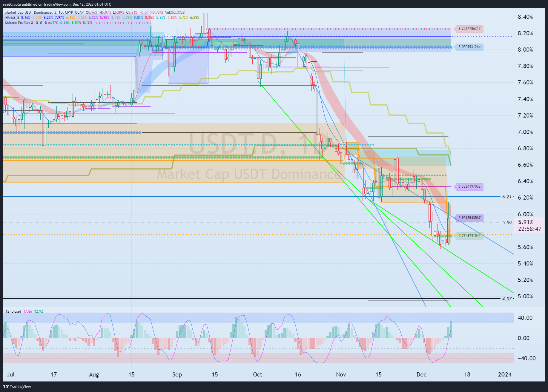Click the Aug date on time axis

coord(94,374)
